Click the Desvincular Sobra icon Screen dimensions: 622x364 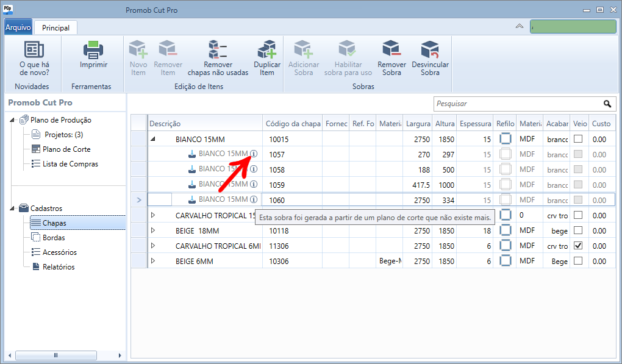tap(430, 49)
